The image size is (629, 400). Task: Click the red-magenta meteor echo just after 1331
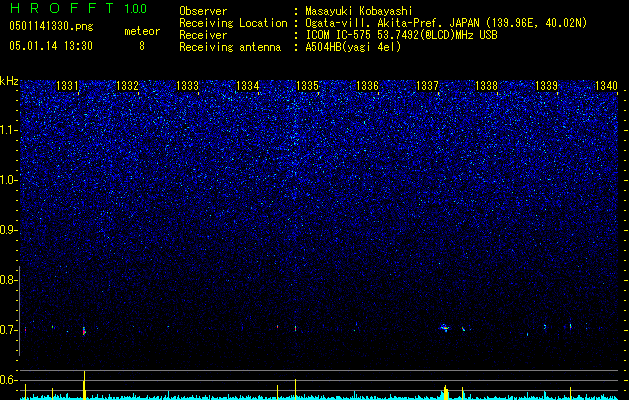(x=84, y=331)
